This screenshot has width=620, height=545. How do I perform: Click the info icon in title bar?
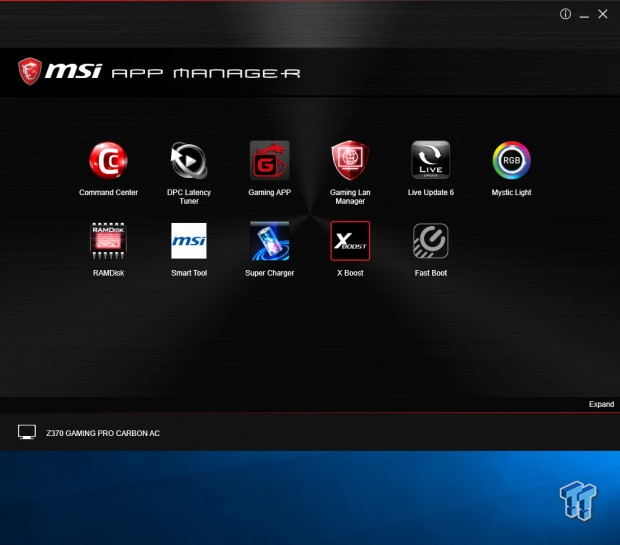[x=565, y=14]
